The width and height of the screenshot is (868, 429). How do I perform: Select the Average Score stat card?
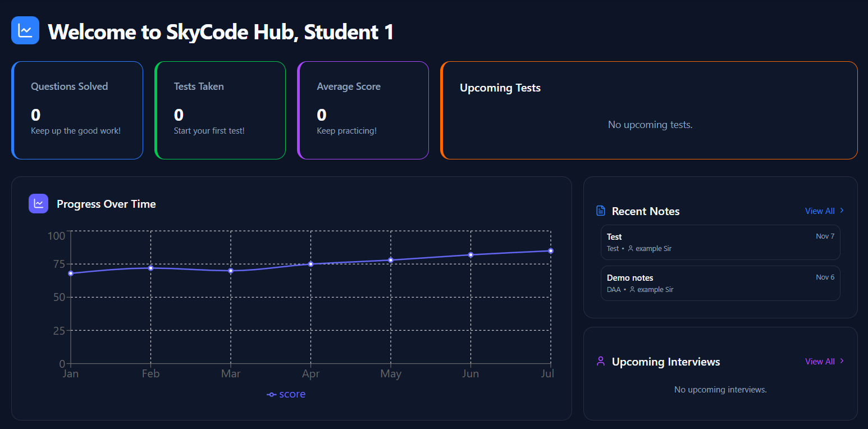(x=363, y=110)
